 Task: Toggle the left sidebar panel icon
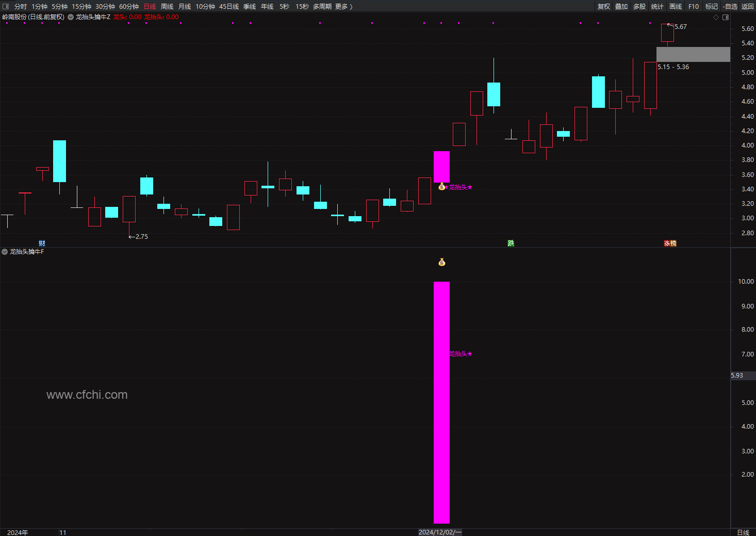pyautogui.click(x=6, y=7)
